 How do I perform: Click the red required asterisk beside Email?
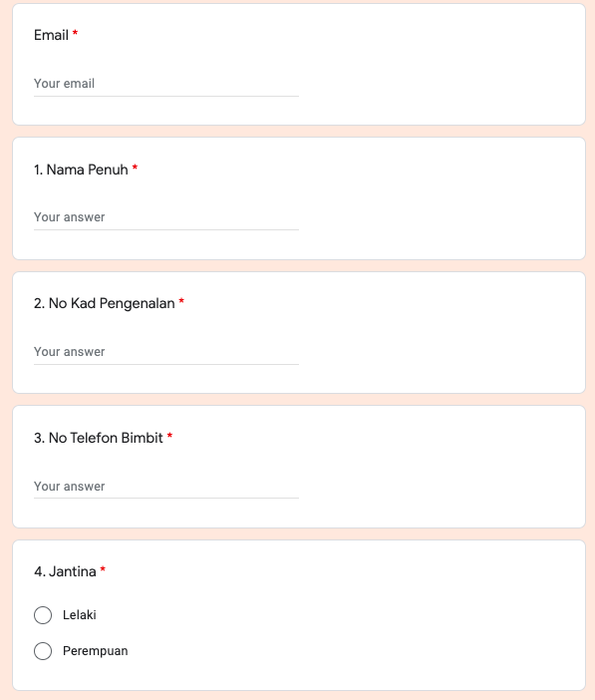pos(75,33)
